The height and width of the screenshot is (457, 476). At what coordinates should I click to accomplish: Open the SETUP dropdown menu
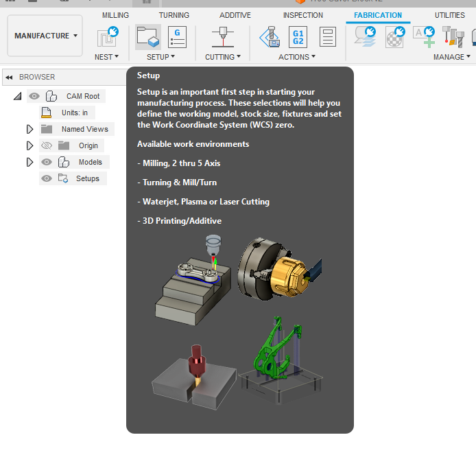tap(161, 57)
